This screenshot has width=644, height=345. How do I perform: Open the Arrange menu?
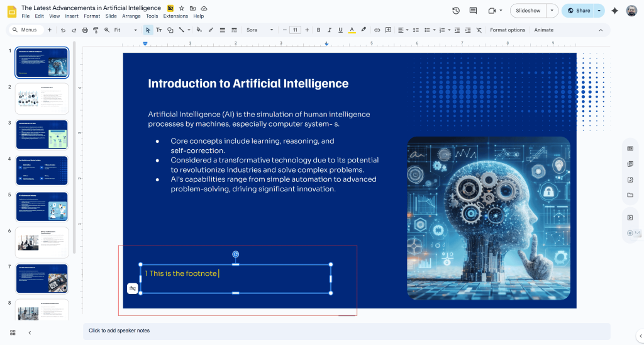coord(131,16)
